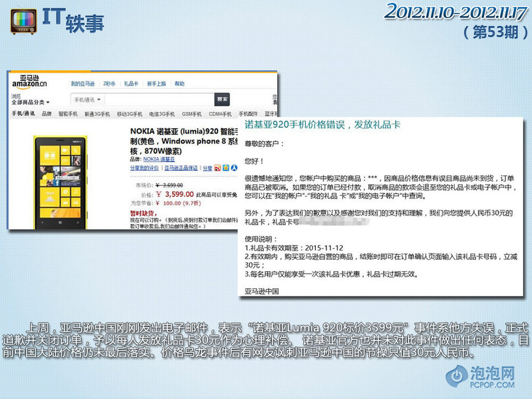Image resolution: width=532 pixels, height=399 pixels.
Task: Select the 手机/通讯 category tab
Action: [x=23, y=113]
